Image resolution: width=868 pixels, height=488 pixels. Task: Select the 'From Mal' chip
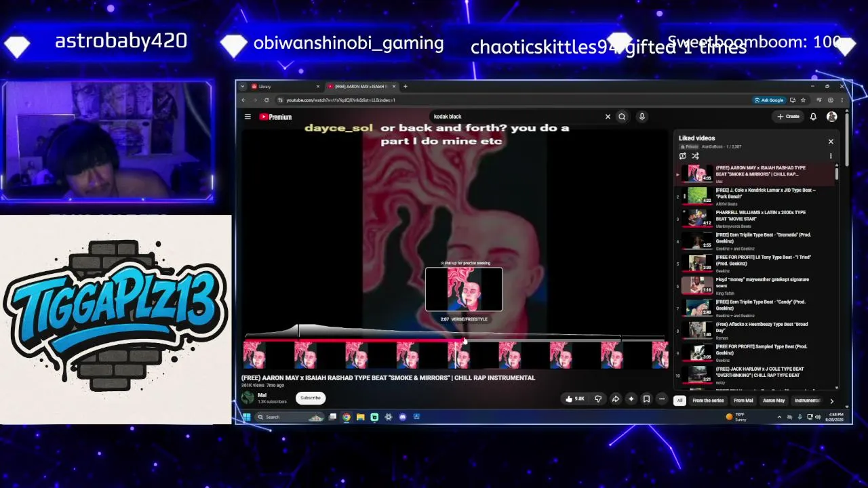(743, 401)
